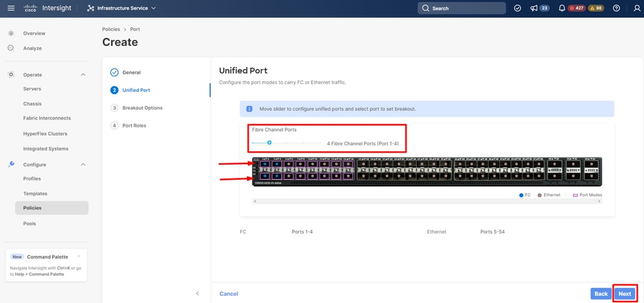Click the "Ports 1-4" FC value
Screen dimensions: 644x303
(x=302, y=232)
